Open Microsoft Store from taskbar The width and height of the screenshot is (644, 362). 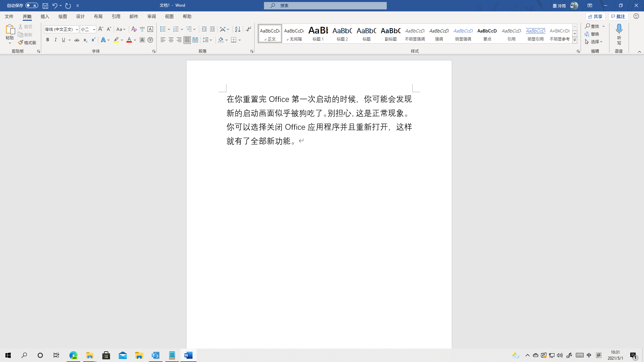pos(106,355)
